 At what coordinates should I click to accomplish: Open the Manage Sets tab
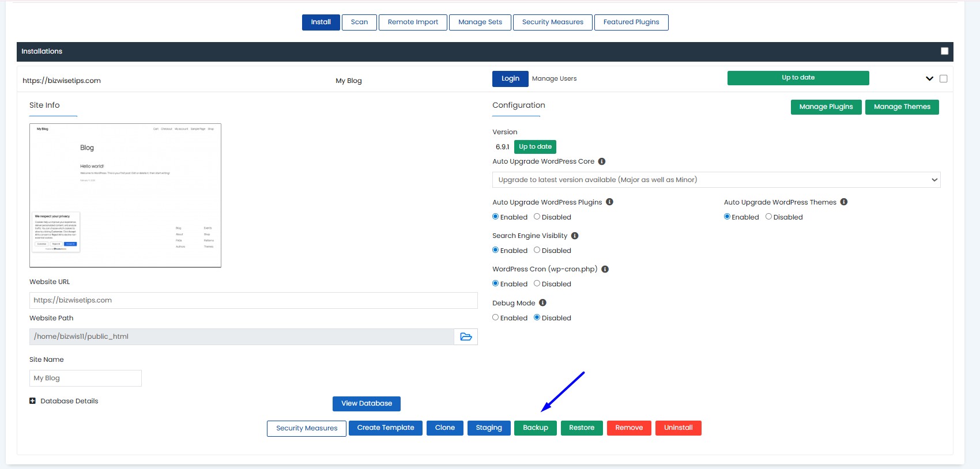(480, 22)
